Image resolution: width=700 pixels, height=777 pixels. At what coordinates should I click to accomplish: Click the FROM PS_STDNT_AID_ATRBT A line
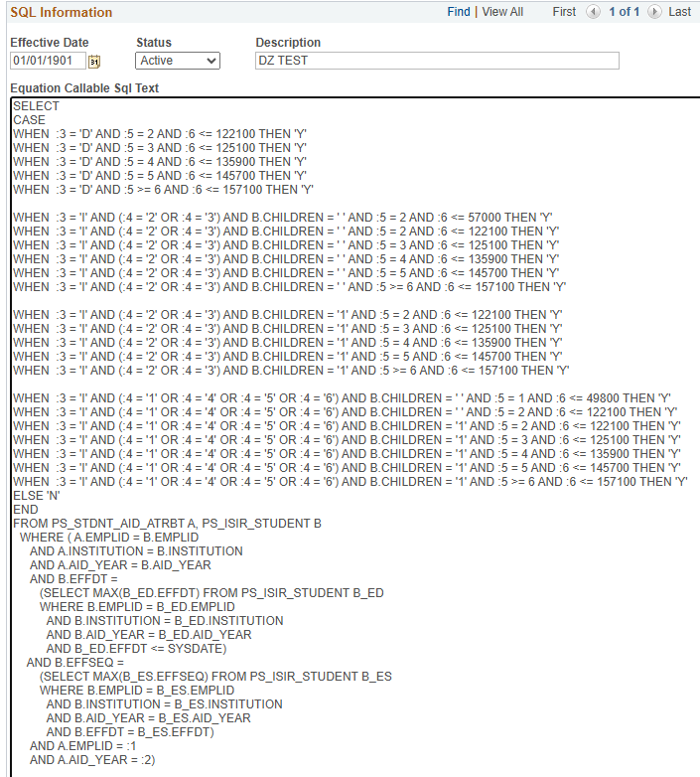pos(168,524)
